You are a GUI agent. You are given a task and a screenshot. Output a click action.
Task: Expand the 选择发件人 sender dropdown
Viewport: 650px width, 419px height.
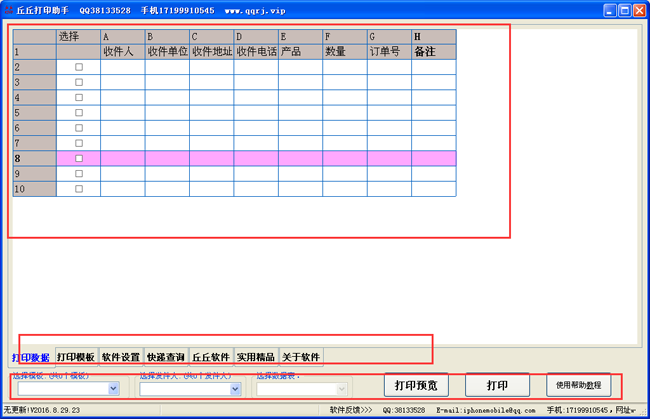click(235, 389)
